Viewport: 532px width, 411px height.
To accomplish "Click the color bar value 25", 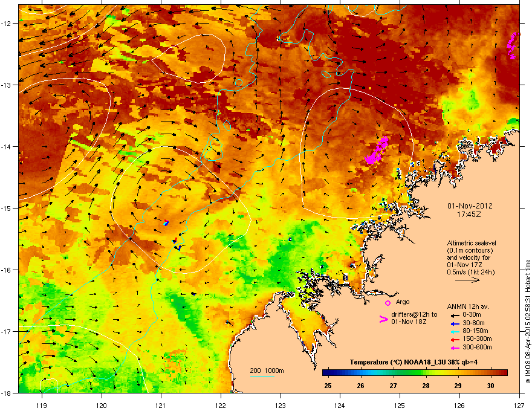I will [328, 386].
